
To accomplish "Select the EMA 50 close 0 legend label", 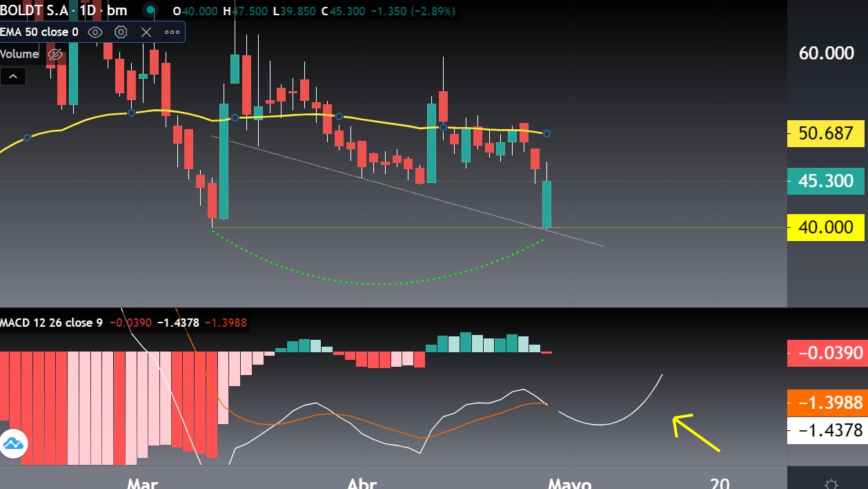I will [40, 32].
